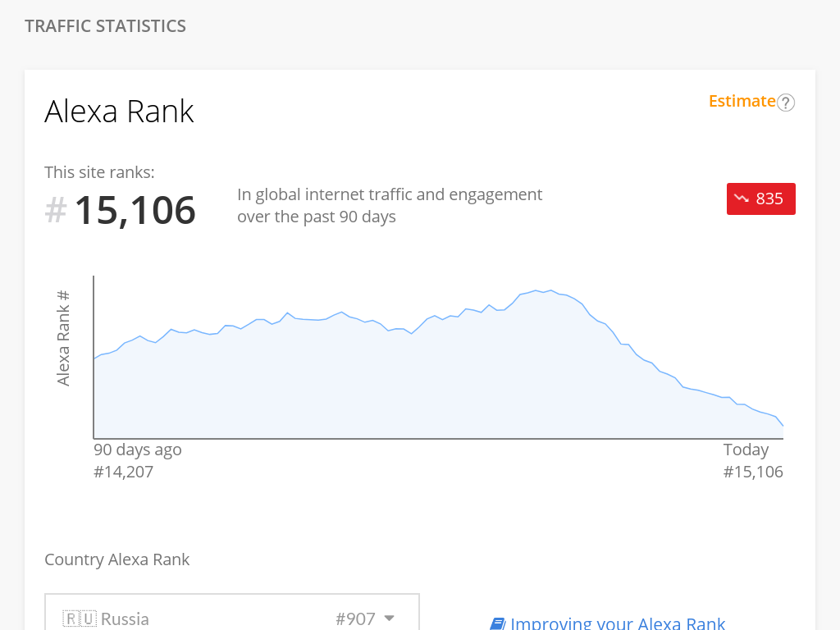Open the Russia country rank dropdown arrow
Viewport: 840px width, 630px height.
tap(389, 618)
